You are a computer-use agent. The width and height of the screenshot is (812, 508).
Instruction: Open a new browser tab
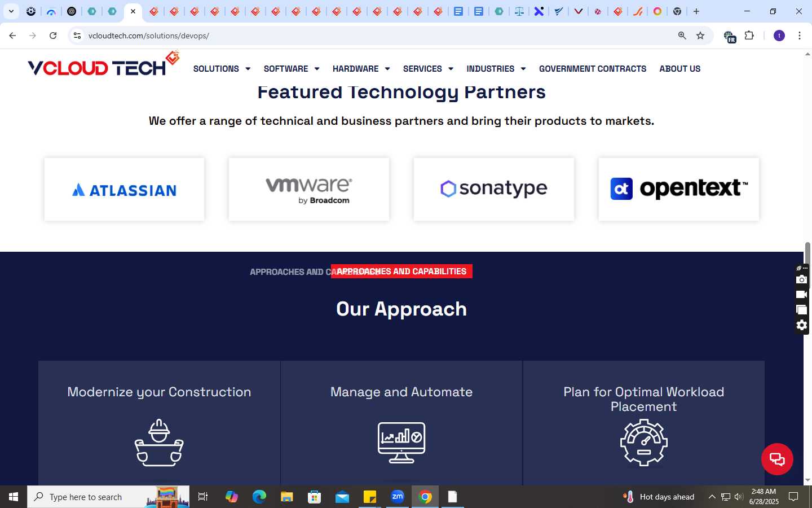(x=696, y=11)
